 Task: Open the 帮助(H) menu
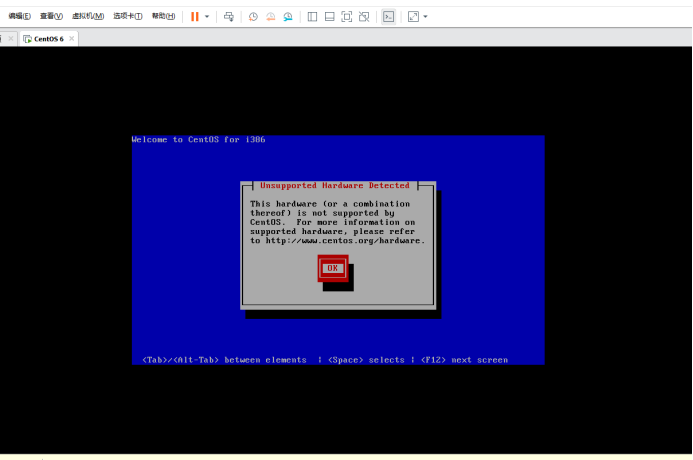(x=164, y=16)
